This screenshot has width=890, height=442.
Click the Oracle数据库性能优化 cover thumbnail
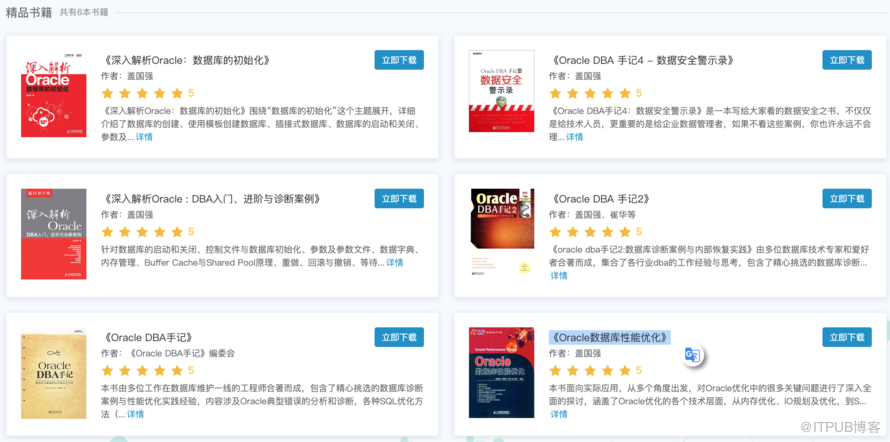click(x=501, y=372)
